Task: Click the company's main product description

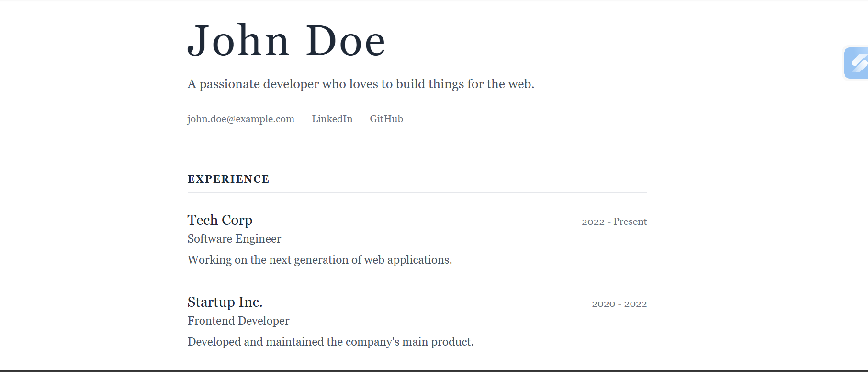Action: click(330, 342)
